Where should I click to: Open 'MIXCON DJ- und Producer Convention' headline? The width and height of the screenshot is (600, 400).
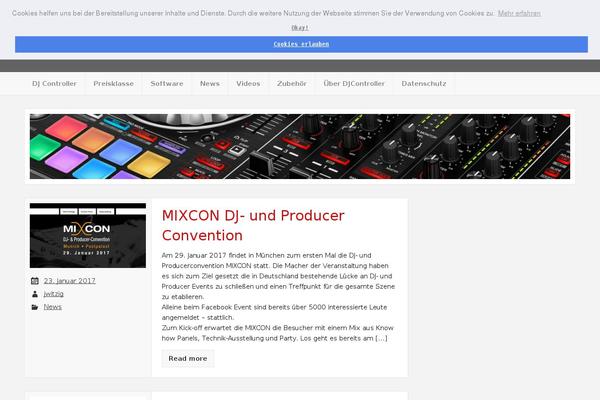click(253, 225)
